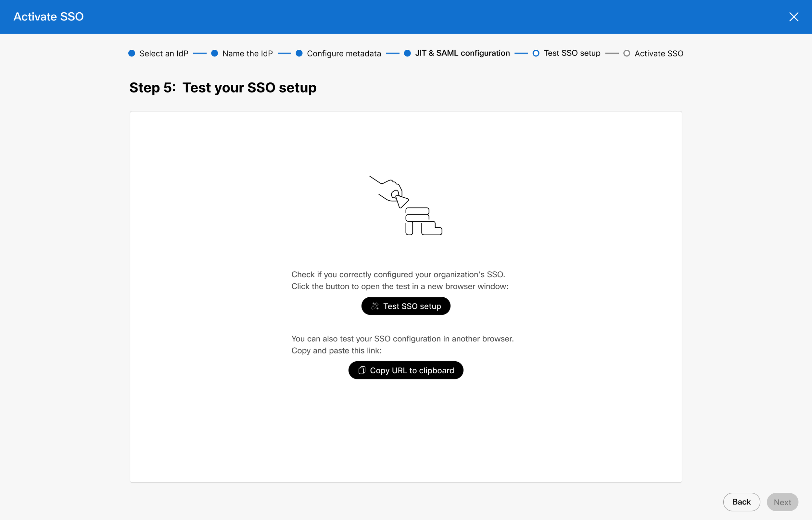This screenshot has height=520, width=812.
Task: Click the disabled Next button
Action: click(x=782, y=502)
